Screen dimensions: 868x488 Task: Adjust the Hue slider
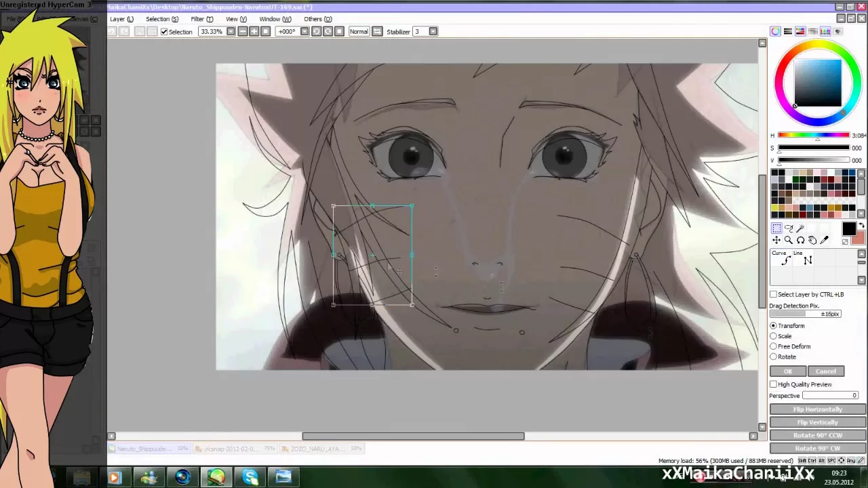pyautogui.click(x=813, y=136)
